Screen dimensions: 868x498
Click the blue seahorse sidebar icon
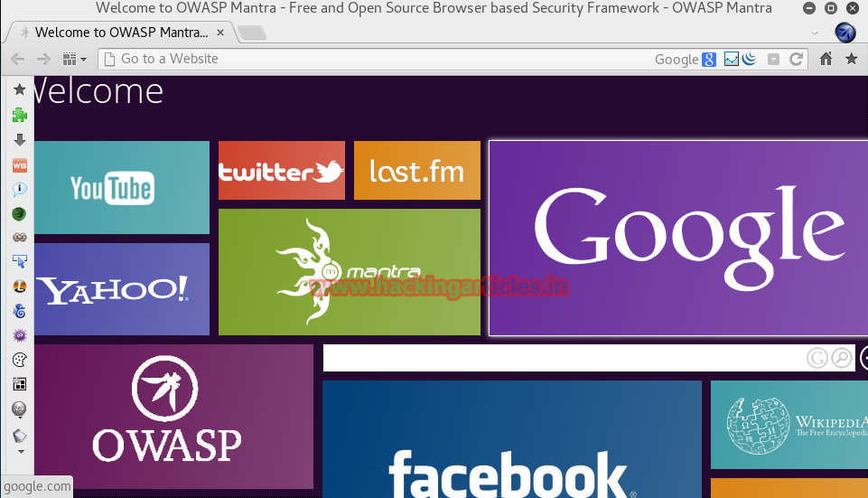pos(19,311)
